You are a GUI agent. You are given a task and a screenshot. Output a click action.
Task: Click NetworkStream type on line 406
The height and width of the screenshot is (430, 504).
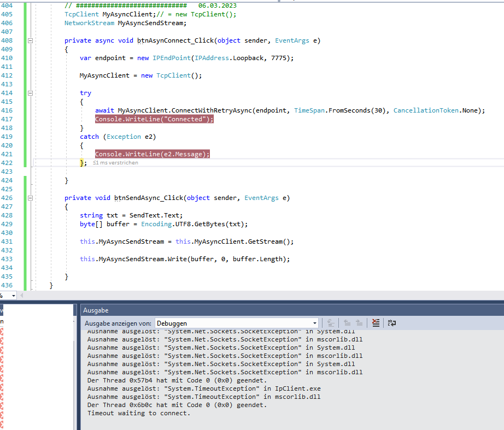tap(89, 23)
